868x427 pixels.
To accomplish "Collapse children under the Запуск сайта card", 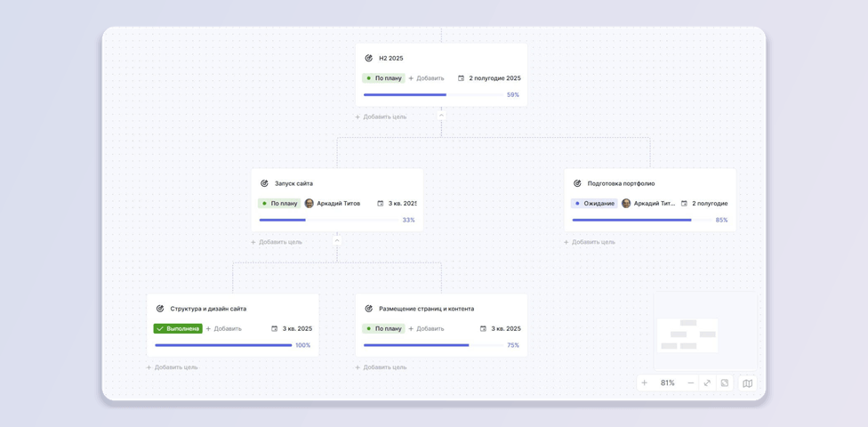I will [x=337, y=241].
